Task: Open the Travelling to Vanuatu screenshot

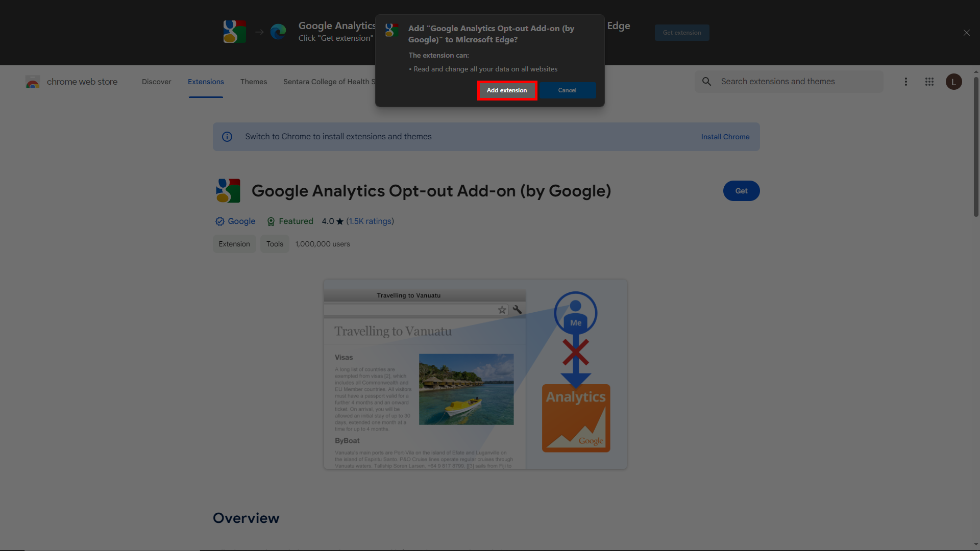Action: [x=475, y=374]
